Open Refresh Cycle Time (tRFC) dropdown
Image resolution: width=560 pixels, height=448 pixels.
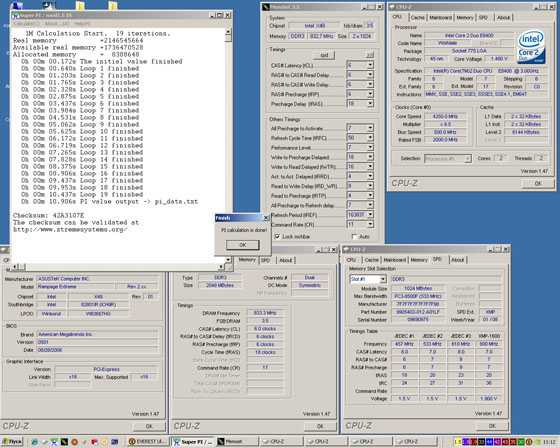click(x=370, y=138)
